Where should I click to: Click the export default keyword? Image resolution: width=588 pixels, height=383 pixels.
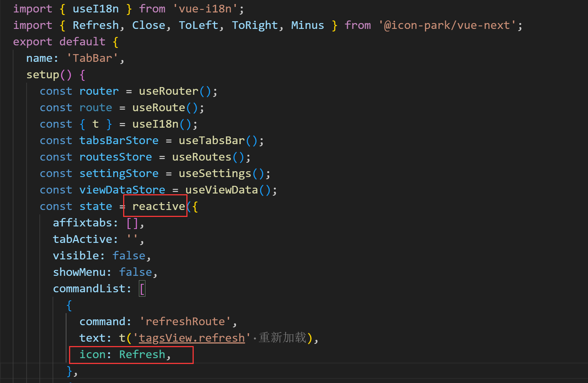pyautogui.click(x=59, y=42)
